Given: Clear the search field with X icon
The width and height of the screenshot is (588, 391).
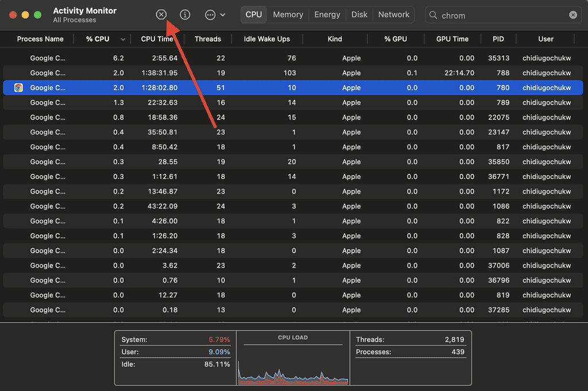Looking at the screenshot, I should (573, 16).
